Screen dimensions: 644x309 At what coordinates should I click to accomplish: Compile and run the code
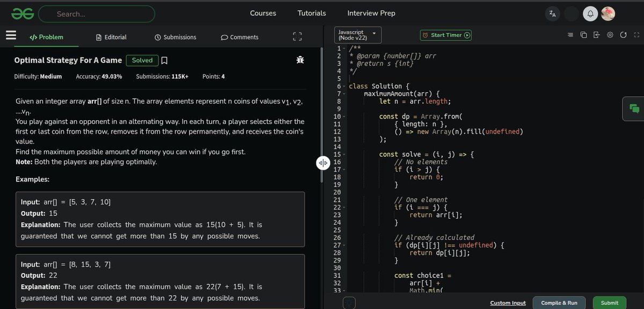tap(559, 303)
